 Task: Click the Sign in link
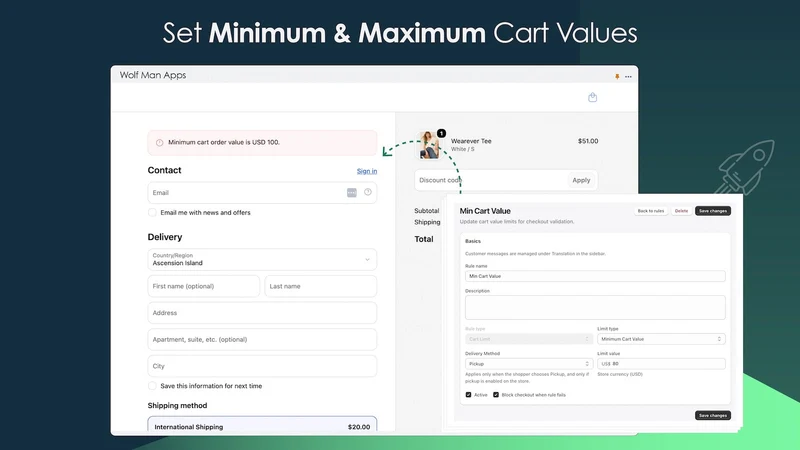coord(367,171)
